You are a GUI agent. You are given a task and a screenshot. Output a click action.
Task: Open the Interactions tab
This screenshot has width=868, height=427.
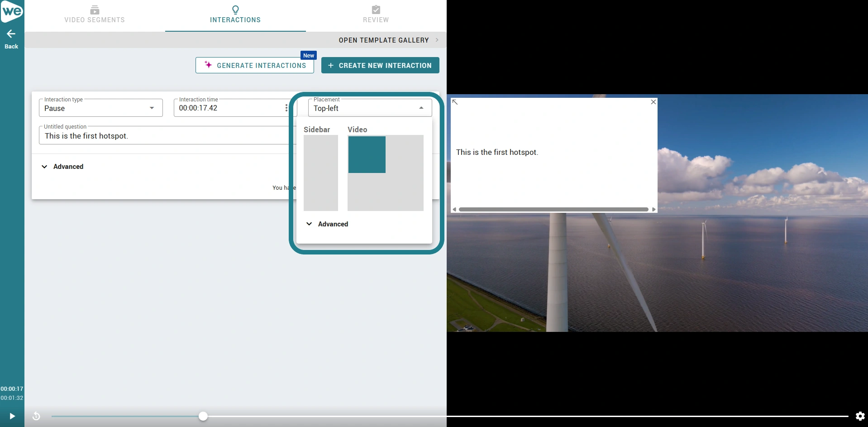(x=235, y=15)
